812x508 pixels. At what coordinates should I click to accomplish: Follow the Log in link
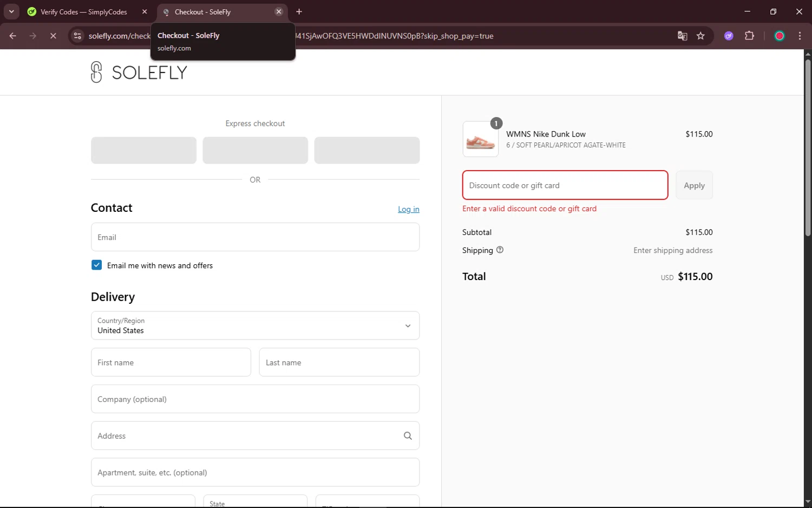click(x=409, y=209)
